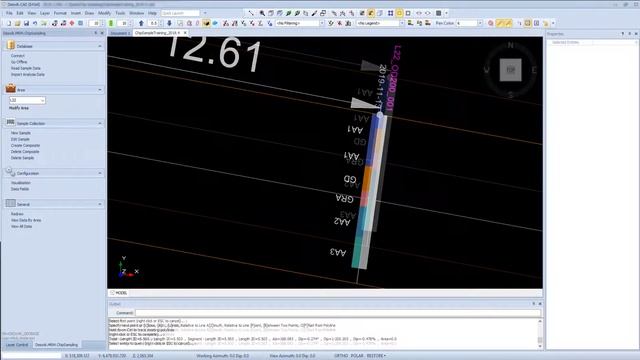Toggle POLAR mode in status bar
This screenshot has width=640, height=360.
(357, 356)
